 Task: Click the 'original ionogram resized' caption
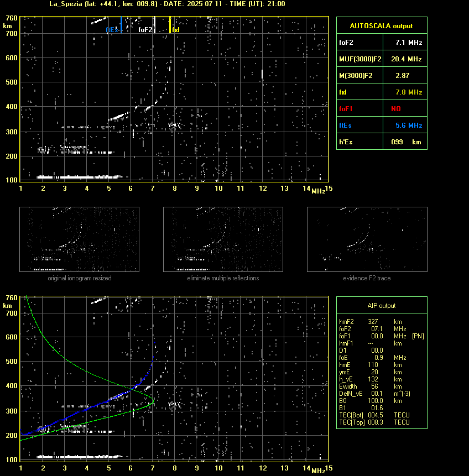(80, 278)
